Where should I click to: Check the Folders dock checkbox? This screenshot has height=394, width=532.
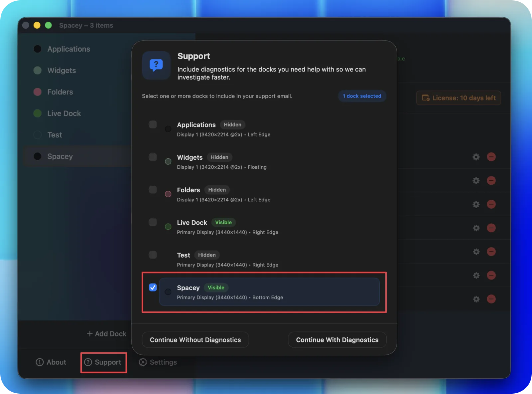153,190
